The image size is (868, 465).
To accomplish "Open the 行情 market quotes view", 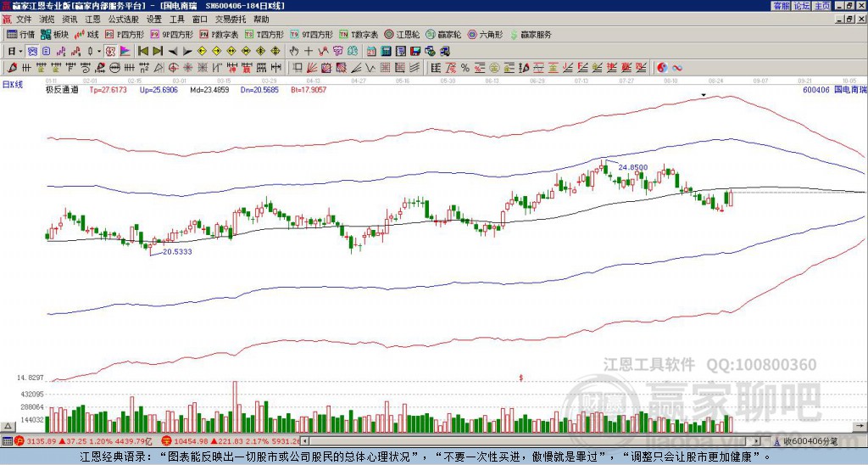I will click(21, 34).
